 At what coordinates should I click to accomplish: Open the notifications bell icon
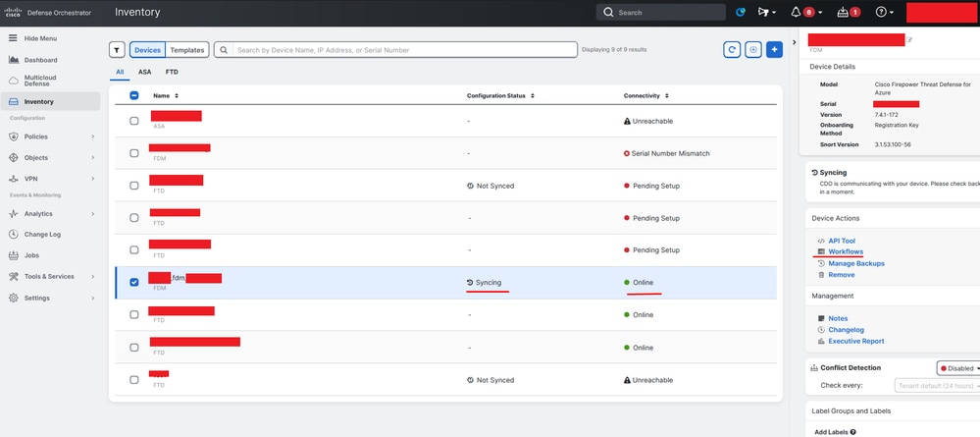pos(796,12)
